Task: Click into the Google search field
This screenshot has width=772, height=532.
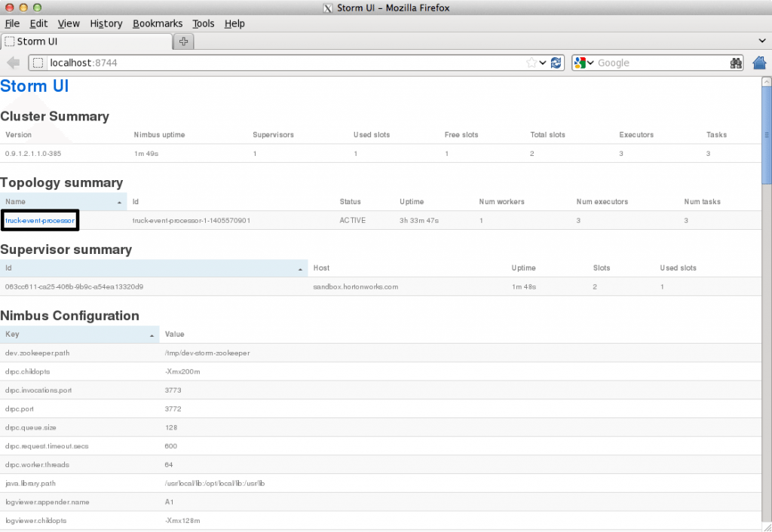Action: point(656,63)
